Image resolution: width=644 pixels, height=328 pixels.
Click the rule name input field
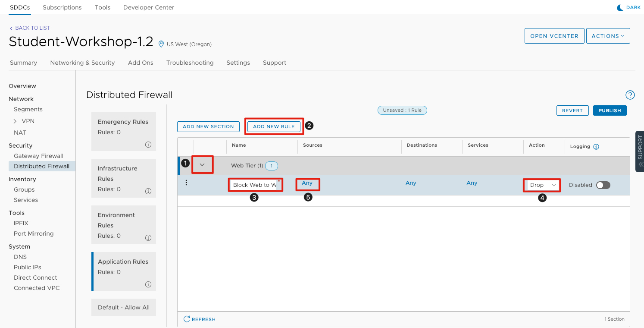254,185
